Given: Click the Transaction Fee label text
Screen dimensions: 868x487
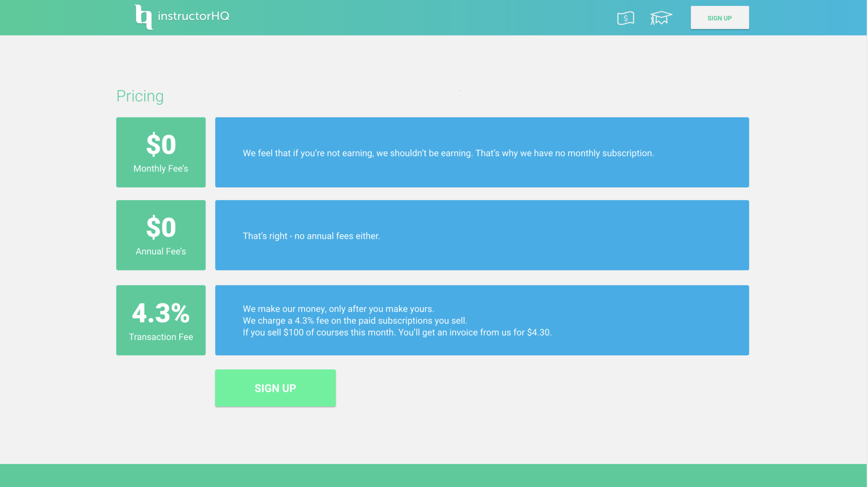Looking at the screenshot, I should [x=161, y=336].
